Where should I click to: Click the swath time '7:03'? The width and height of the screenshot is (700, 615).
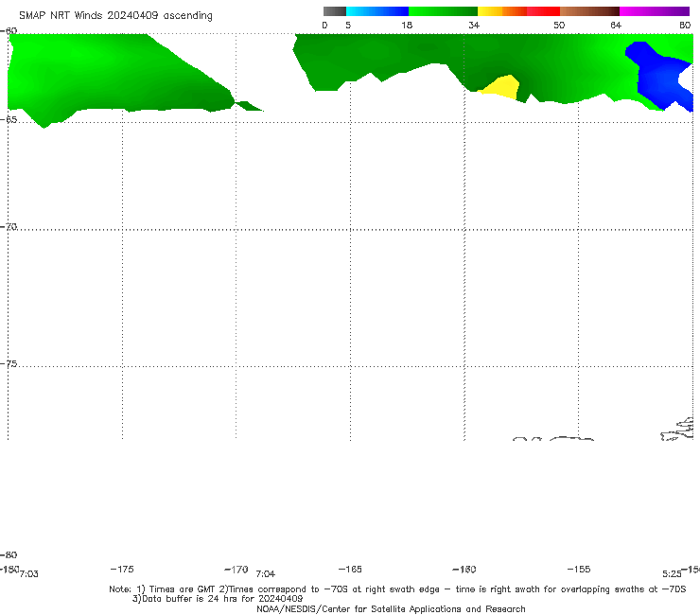pos(29,574)
